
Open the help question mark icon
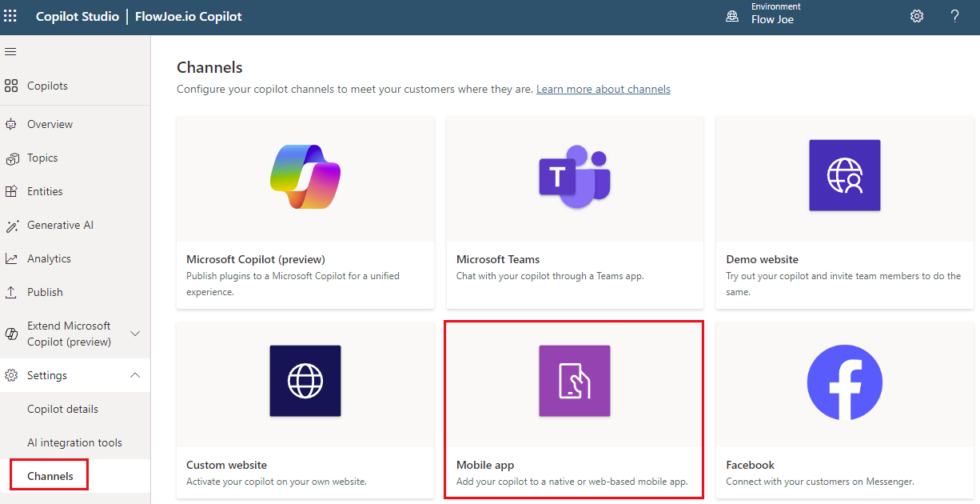coord(954,15)
